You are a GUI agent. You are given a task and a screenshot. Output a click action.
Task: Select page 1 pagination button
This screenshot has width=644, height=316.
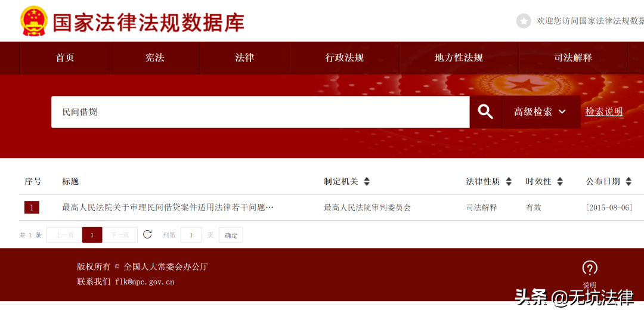[92, 235]
